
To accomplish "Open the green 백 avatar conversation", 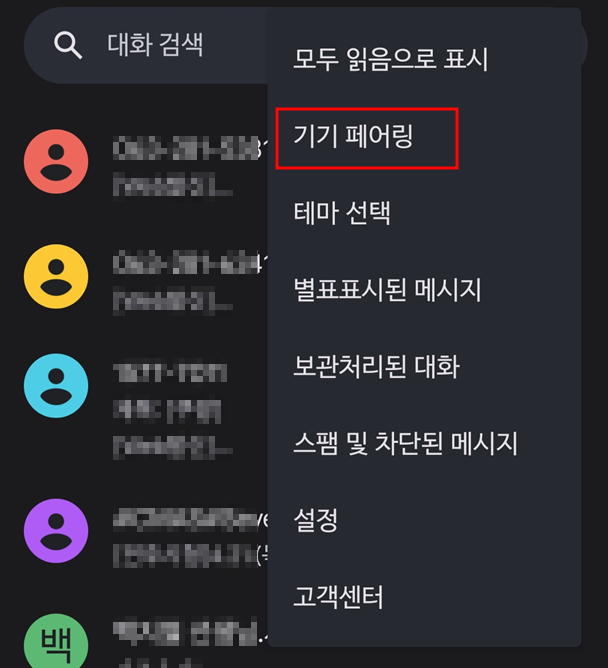I will (56, 641).
